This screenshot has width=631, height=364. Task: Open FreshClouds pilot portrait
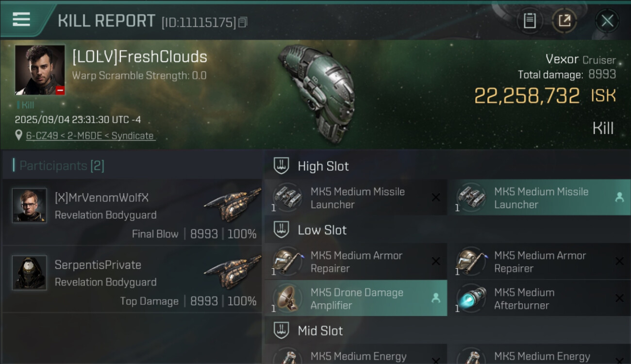tap(40, 70)
